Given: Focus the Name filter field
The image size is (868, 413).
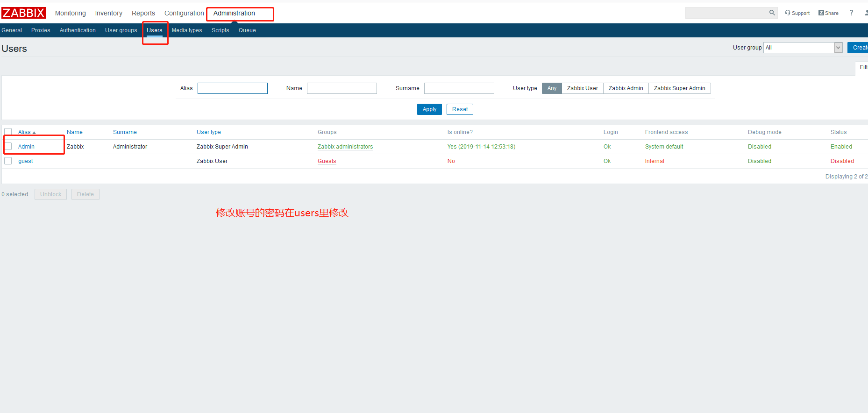Looking at the screenshot, I should 342,88.
